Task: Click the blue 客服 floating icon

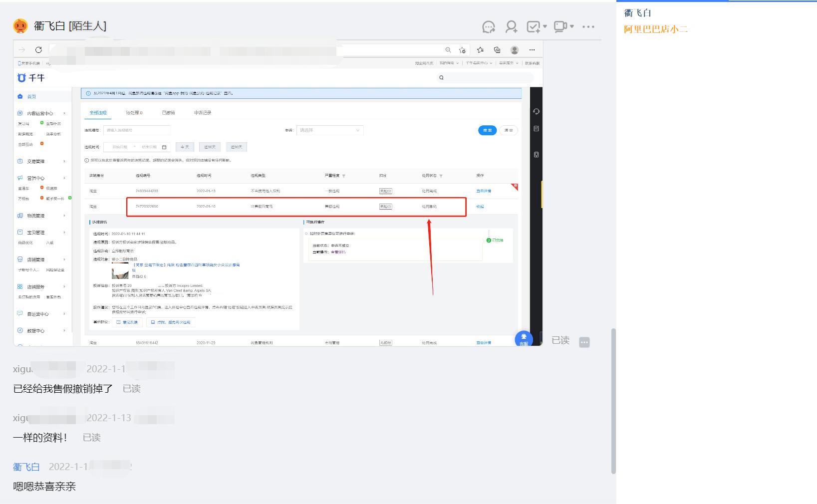Action: click(x=524, y=339)
